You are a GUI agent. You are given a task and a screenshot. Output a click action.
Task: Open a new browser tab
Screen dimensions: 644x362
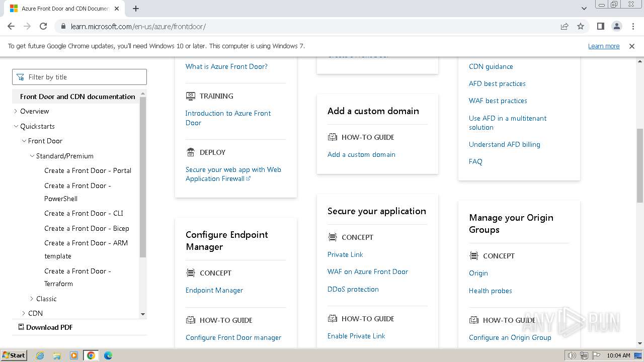coord(136,9)
